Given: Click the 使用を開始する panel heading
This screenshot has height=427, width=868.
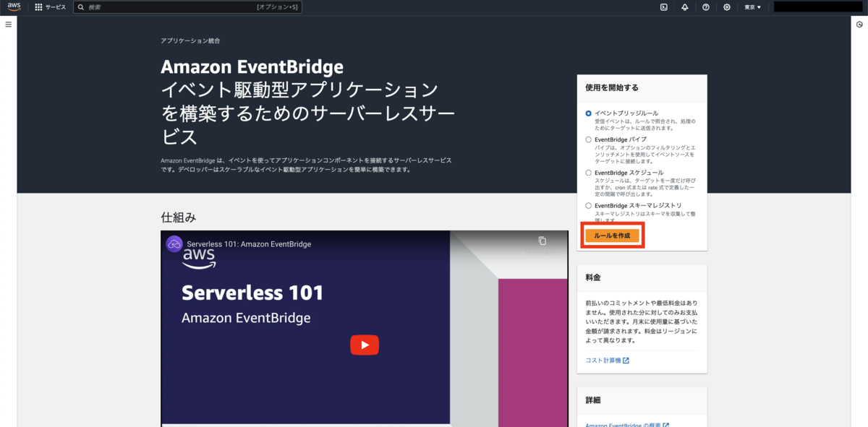Looking at the screenshot, I should tap(612, 87).
